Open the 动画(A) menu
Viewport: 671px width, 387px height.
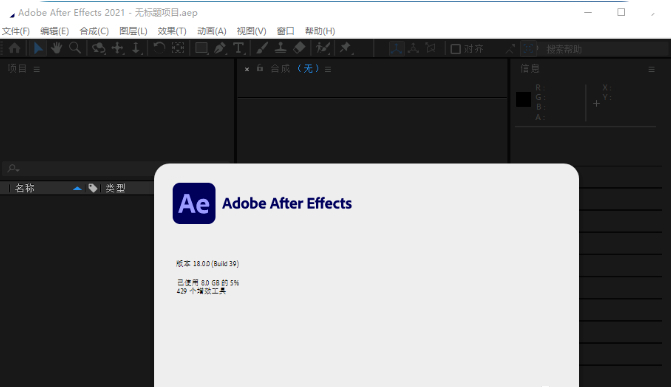tap(211, 31)
